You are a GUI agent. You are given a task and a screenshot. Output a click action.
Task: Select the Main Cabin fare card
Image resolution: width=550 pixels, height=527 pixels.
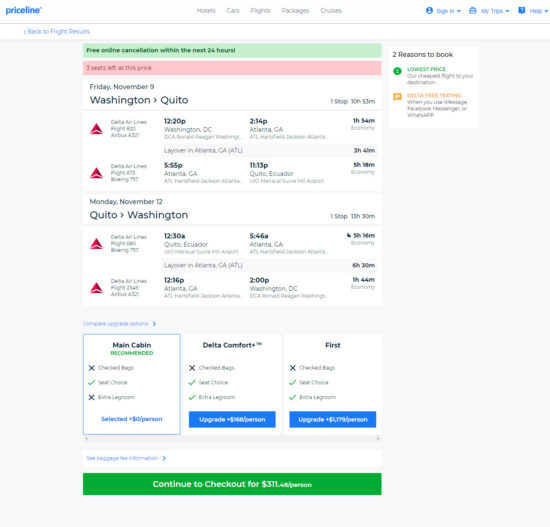click(x=132, y=384)
